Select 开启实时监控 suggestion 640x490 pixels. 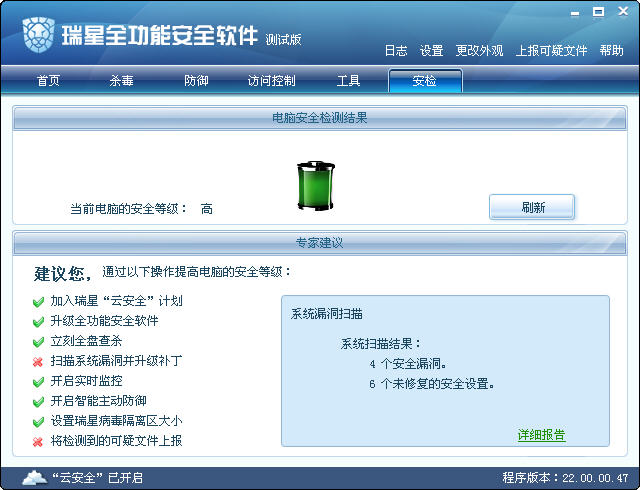(86, 381)
